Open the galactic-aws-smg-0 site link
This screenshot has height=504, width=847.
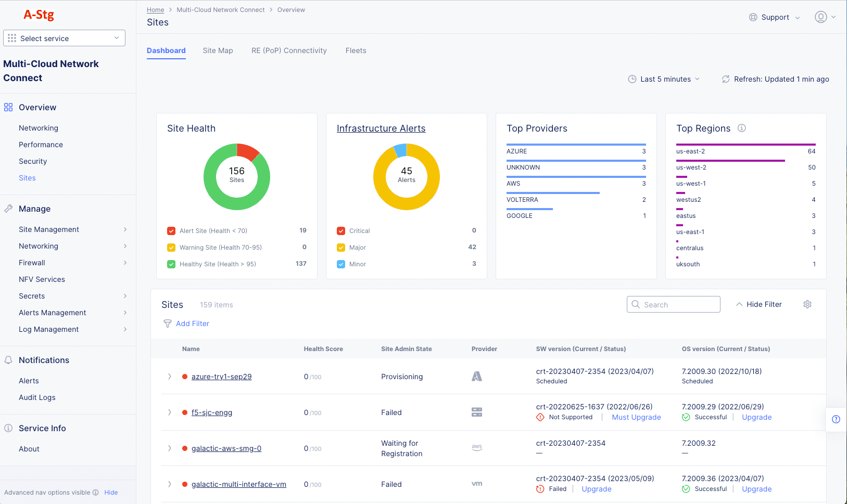[226, 448]
